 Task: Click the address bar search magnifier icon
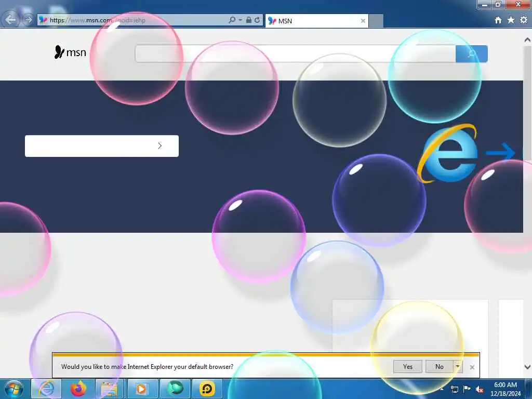tap(232, 20)
